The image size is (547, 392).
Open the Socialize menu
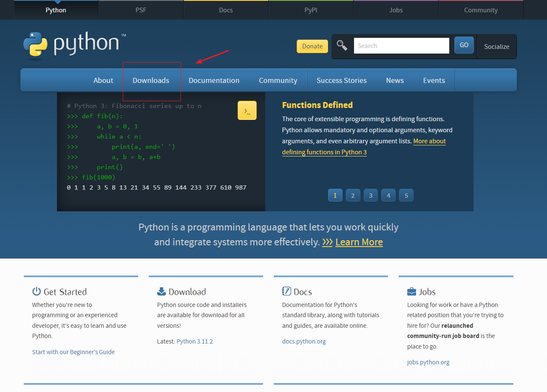[x=497, y=46]
